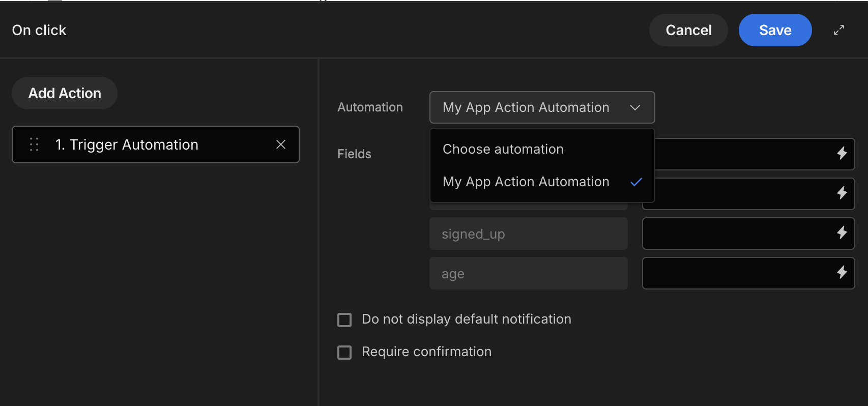Image resolution: width=868 pixels, height=406 pixels.
Task: Focus the value input for age
Action: (748, 273)
